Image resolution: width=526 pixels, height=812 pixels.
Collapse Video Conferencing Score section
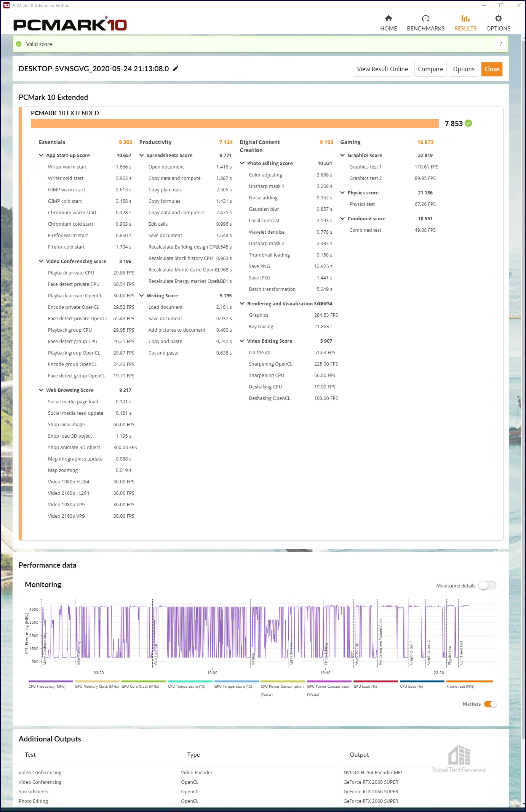[x=41, y=261]
